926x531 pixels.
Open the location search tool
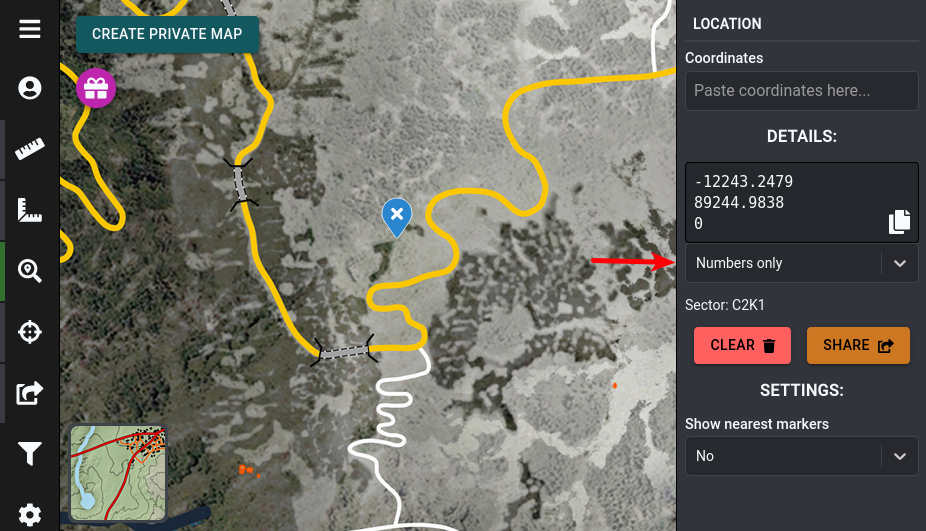tap(30, 271)
